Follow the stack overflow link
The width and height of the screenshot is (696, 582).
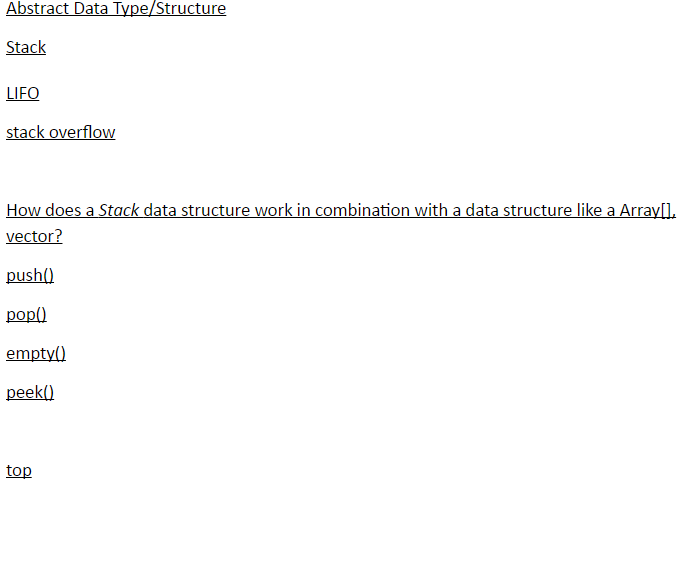pos(61,133)
